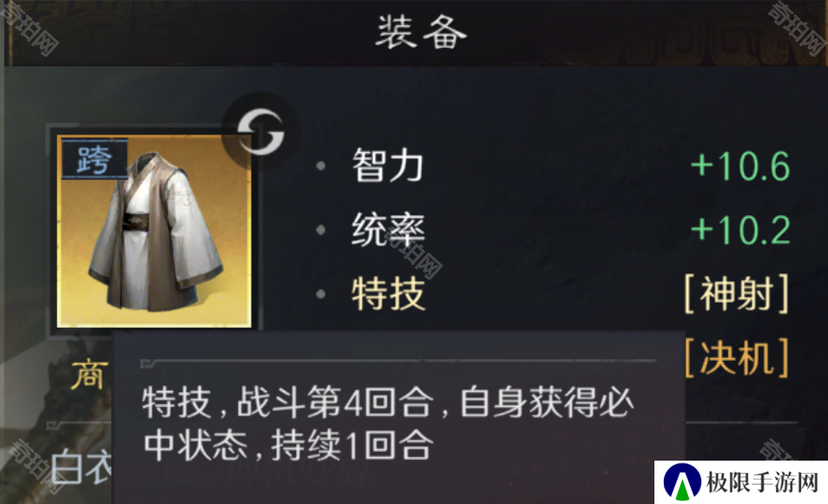Viewport: 828px width, 504px height.
Task: Click the bullet dot beside 智力
Action: tap(320, 166)
